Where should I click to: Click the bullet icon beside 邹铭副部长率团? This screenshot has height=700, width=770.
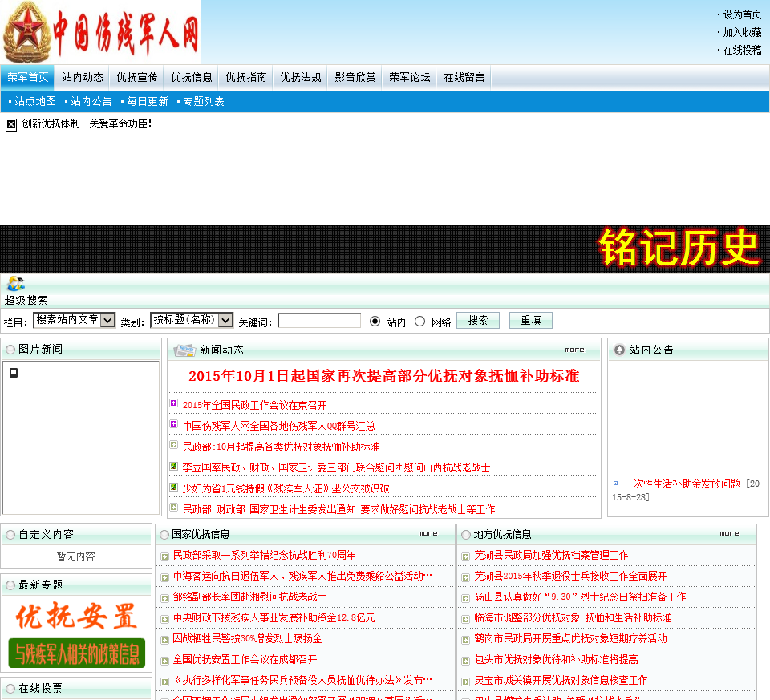[164, 598]
